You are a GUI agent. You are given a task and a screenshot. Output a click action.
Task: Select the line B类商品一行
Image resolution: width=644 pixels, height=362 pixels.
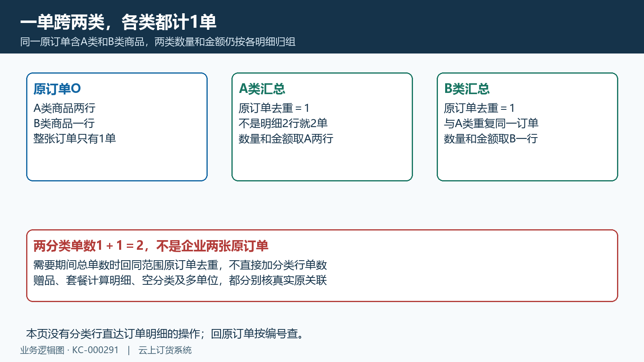coord(64,123)
